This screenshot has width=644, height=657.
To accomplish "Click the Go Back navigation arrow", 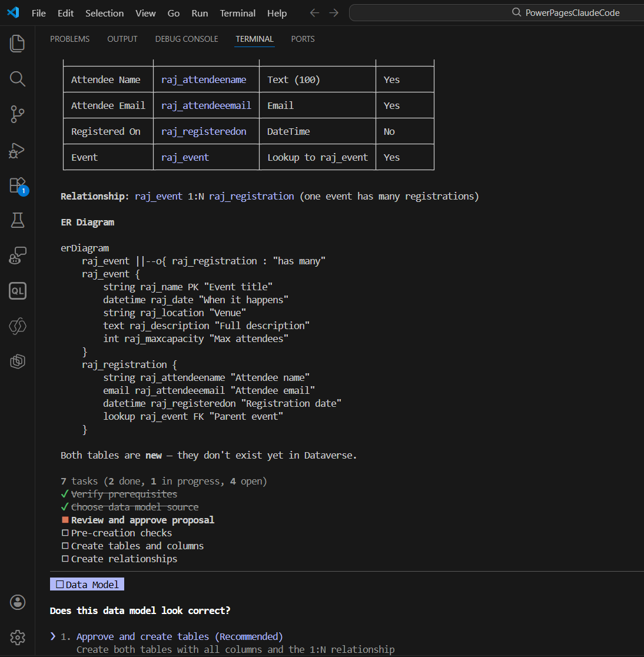I will [x=314, y=13].
